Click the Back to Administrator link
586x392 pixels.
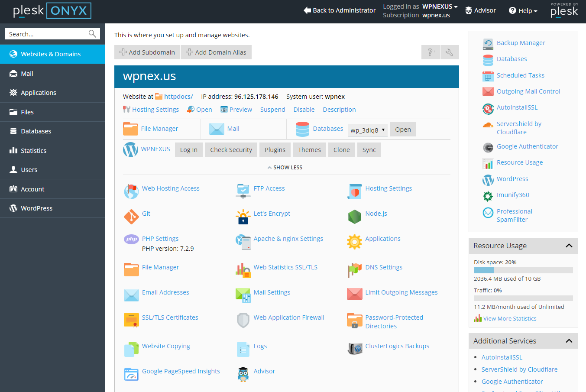340,10
